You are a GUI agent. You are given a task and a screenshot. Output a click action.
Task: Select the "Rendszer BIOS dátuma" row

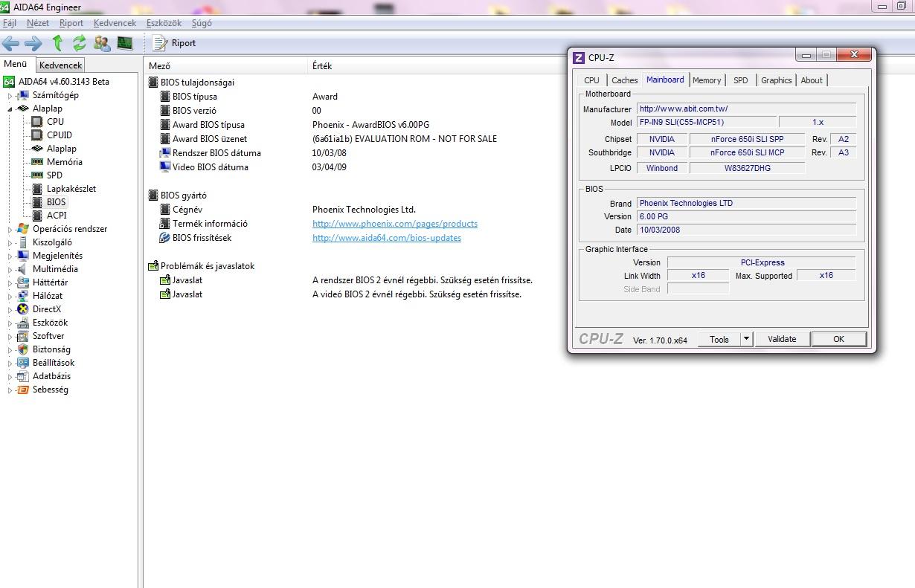216,153
